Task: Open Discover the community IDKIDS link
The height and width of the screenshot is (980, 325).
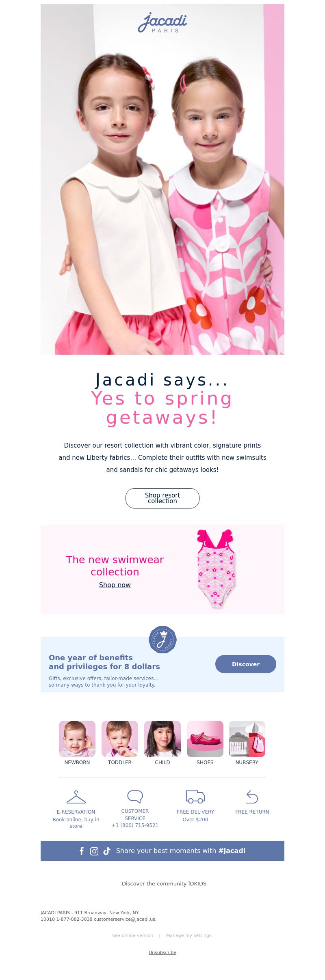Action: (164, 883)
